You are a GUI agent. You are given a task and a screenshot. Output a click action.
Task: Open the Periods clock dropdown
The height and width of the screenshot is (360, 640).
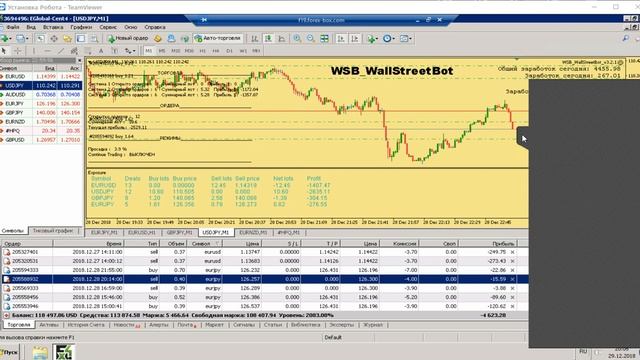(388, 38)
